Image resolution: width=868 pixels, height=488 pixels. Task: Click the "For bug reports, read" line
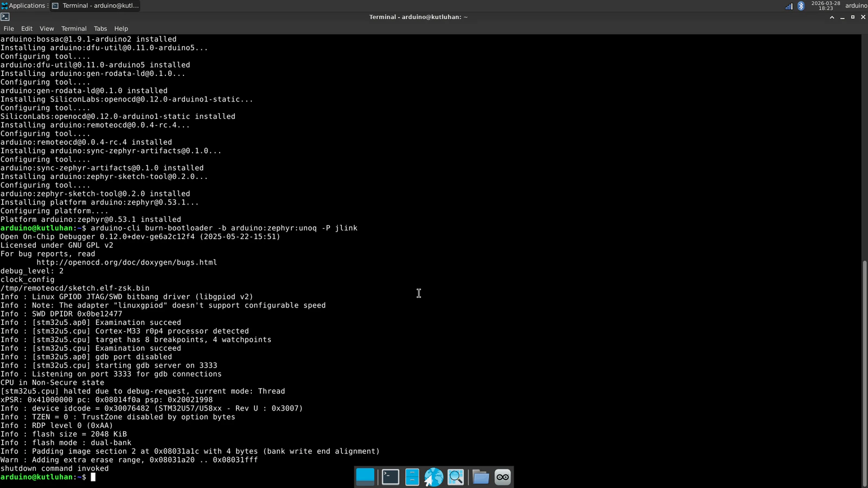click(48, 254)
